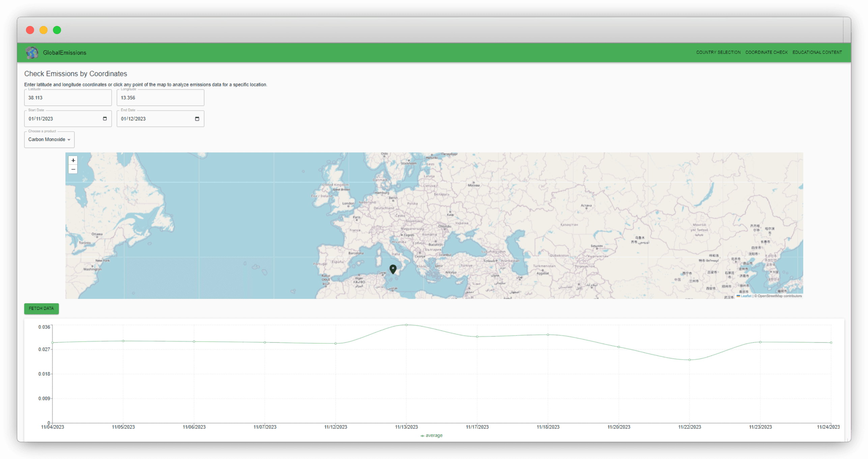Click the chart data point at 11/20/2023
Viewport: 868px width, 459px height.
[618, 347]
